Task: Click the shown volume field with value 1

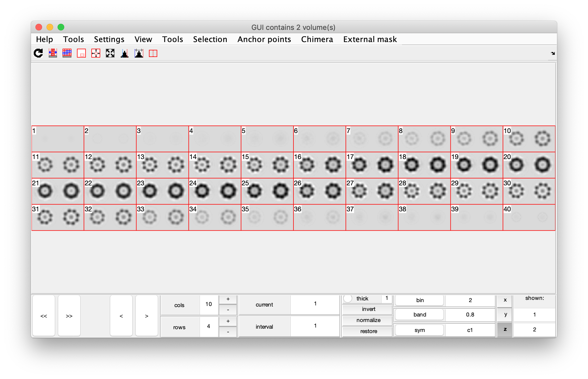Action: [x=534, y=315]
